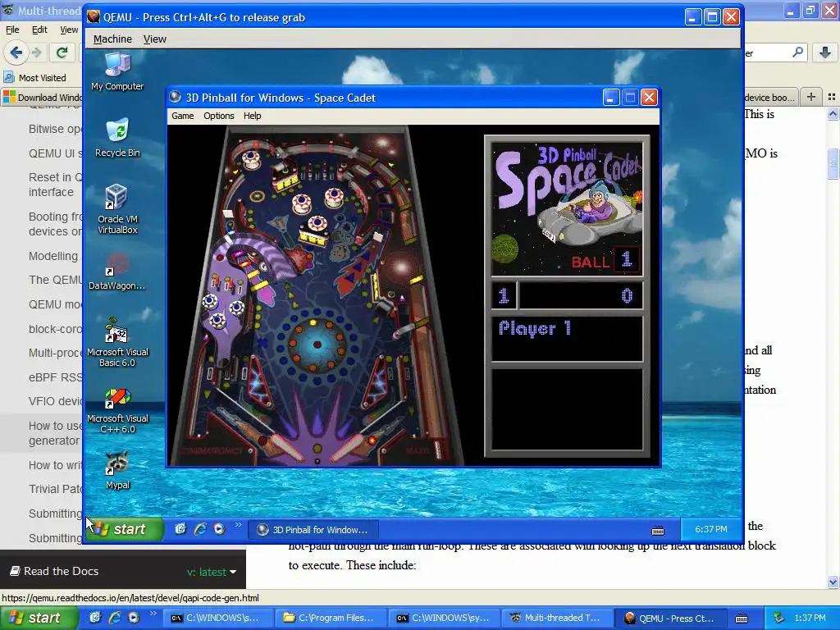840x630 pixels.
Task: Open the Recycle Bin desktop icon
Action: coord(117,138)
